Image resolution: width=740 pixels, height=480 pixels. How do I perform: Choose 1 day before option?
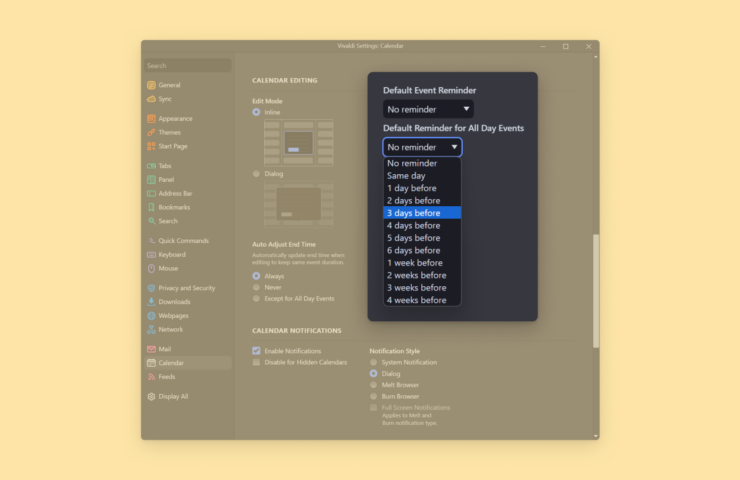point(422,188)
